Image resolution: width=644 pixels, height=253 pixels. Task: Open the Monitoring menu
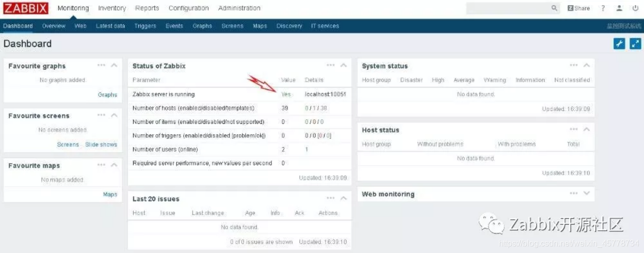pyautogui.click(x=73, y=8)
